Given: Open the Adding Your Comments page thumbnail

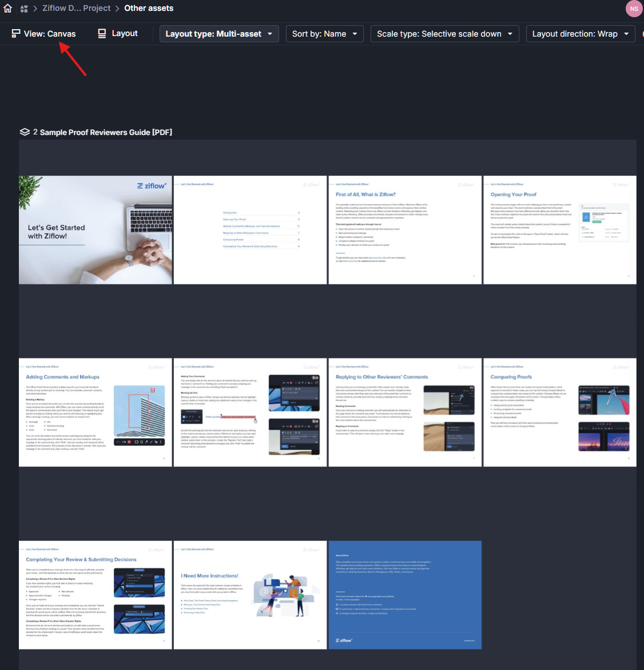Looking at the screenshot, I should [x=251, y=413].
